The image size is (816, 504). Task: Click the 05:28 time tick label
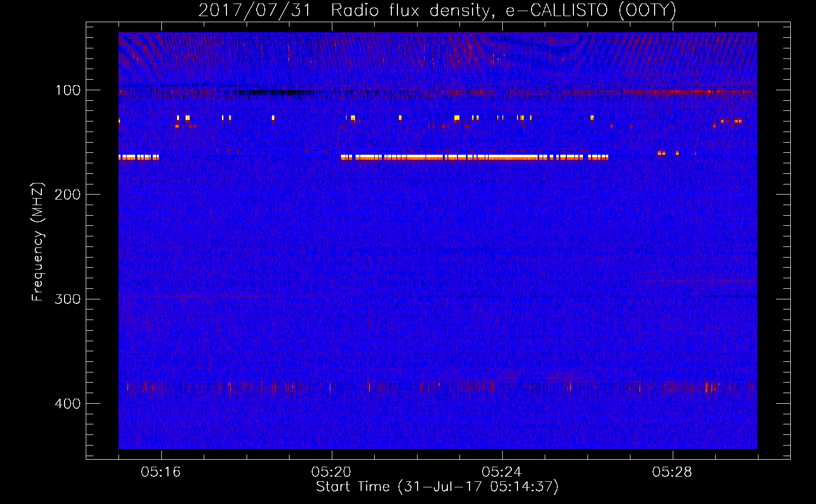[672, 472]
